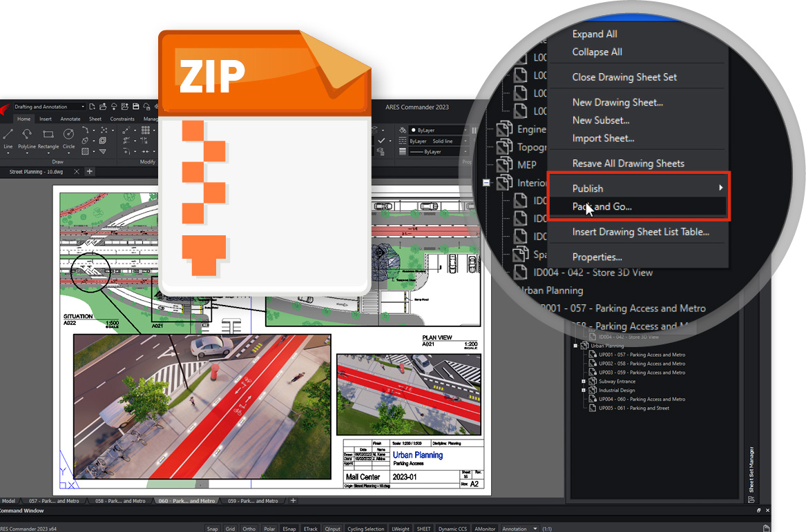This screenshot has width=806, height=532.
Task: Toggle LWeight display
Action: (x=401, y=529)
